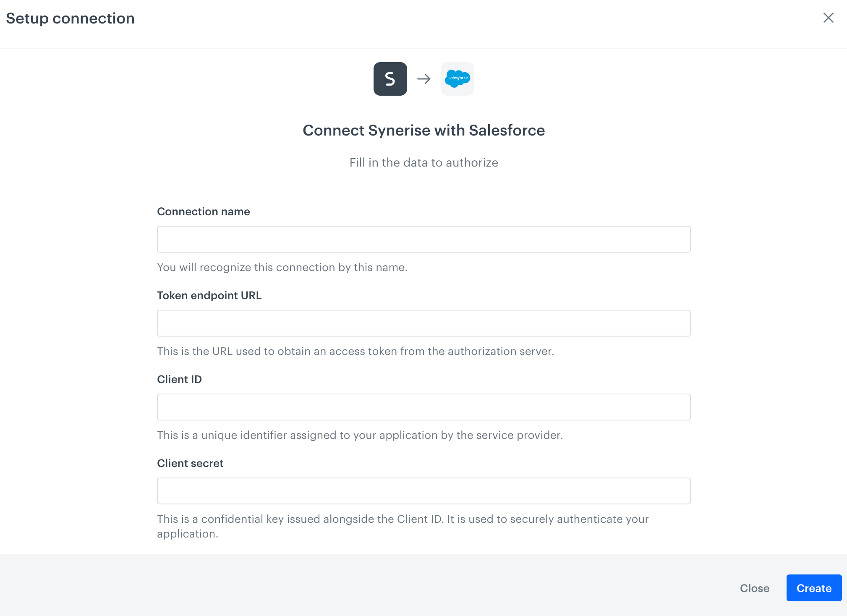Screen dimensions: 847x616
Task: Click the Connect Synerise with Salesforce heading
Action: pyautogui.click(x=423, y=131)
